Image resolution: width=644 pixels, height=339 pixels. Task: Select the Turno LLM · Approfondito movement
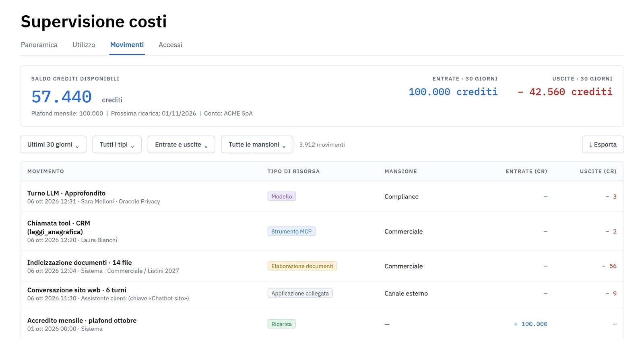(x=322, y=196)
